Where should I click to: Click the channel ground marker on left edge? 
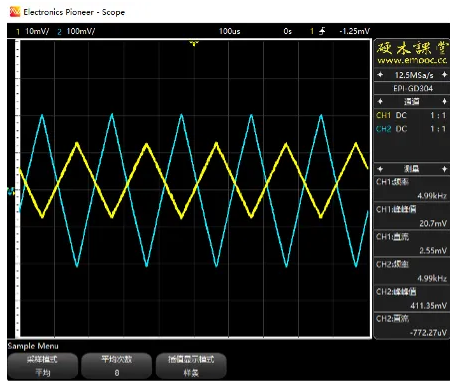(11, 191)
